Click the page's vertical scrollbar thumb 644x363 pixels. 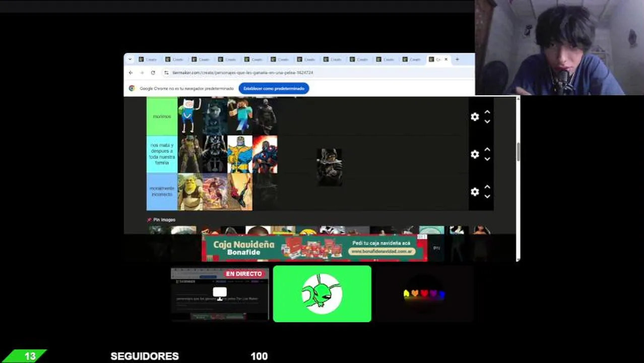(518, 152)
